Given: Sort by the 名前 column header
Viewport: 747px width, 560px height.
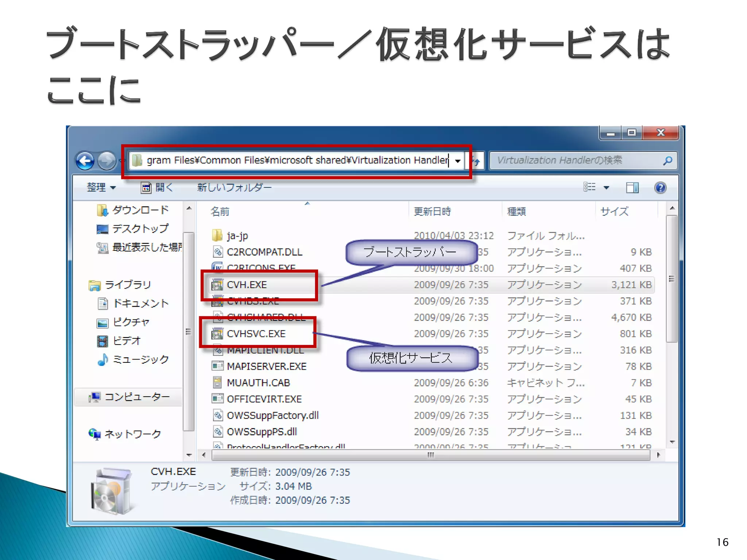Looking at the screenshot, I should click(220, 211).
